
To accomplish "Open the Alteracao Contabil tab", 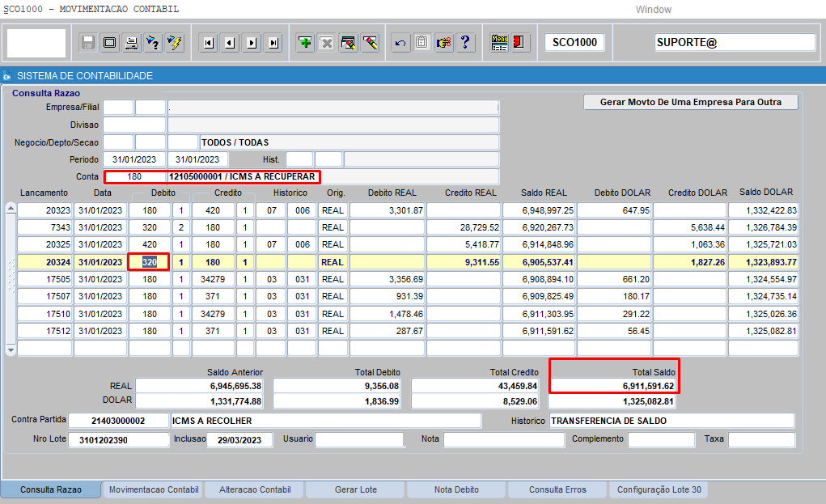I will pyautogui.click(x=255, y=489).
